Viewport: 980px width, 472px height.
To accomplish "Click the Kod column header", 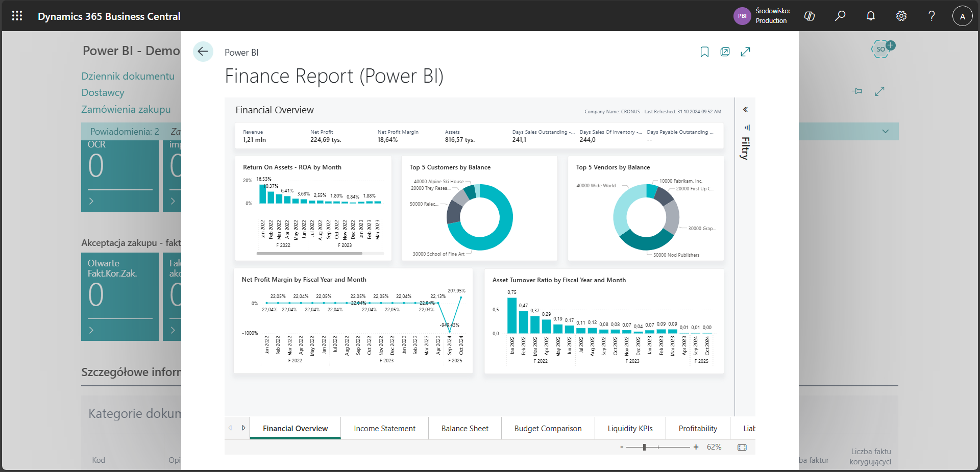I will point(99,460).
